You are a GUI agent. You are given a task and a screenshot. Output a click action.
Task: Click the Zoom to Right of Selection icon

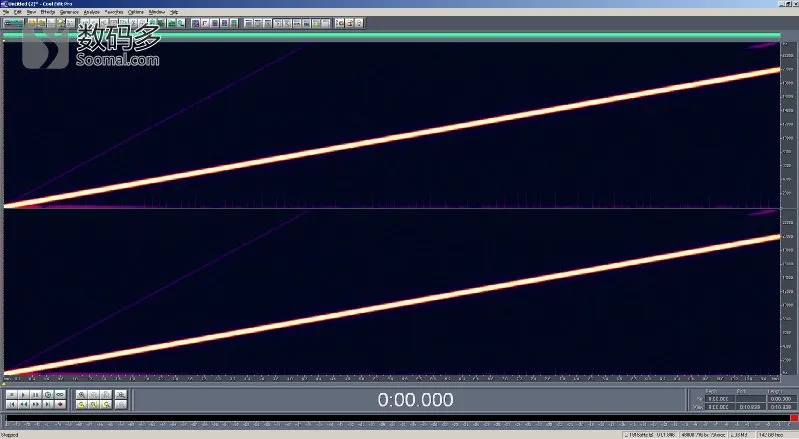click(x=106, y=404)
